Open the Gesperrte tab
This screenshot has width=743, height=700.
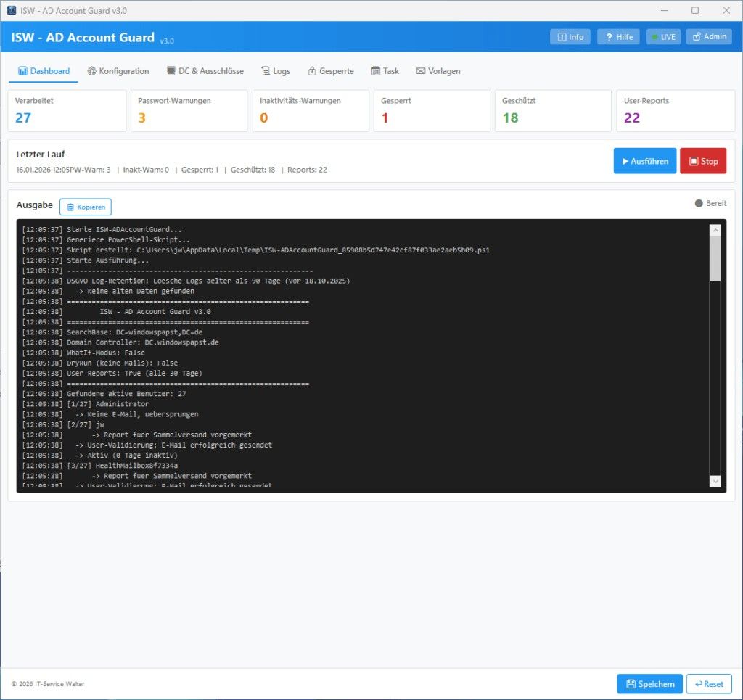tap(331, 71)
